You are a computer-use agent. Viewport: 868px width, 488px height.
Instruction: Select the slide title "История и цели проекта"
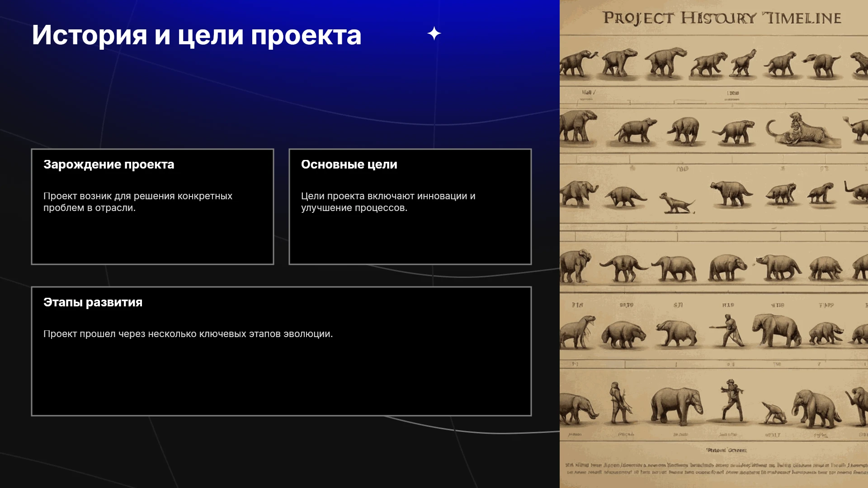pyautogui.click(x=197, y=35)
